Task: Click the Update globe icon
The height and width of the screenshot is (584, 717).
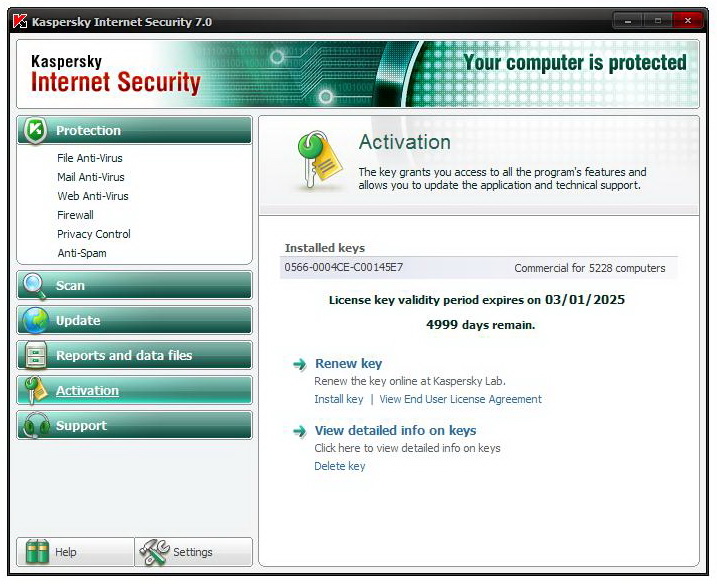Action: (35, 320)
